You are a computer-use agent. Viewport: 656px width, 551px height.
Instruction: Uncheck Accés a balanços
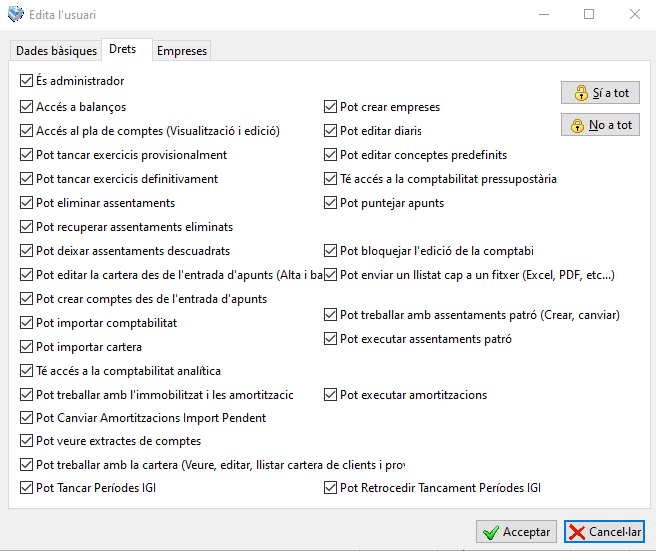(26, 107)
